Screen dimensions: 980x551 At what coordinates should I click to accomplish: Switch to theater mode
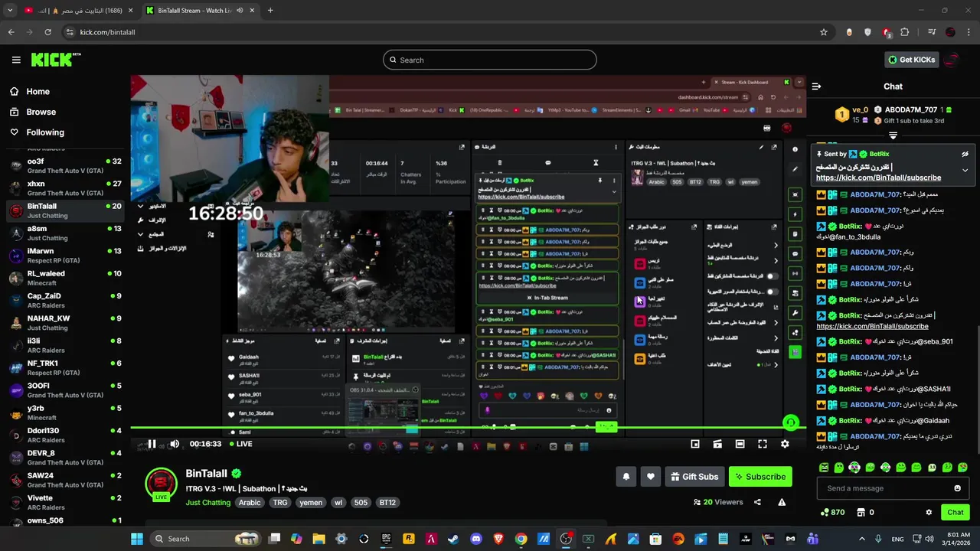740,444
